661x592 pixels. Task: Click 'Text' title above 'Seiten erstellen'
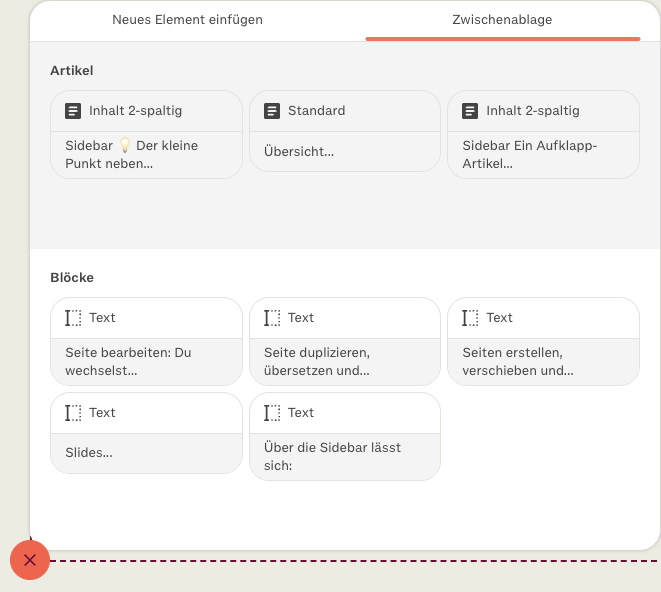[499, 318]
